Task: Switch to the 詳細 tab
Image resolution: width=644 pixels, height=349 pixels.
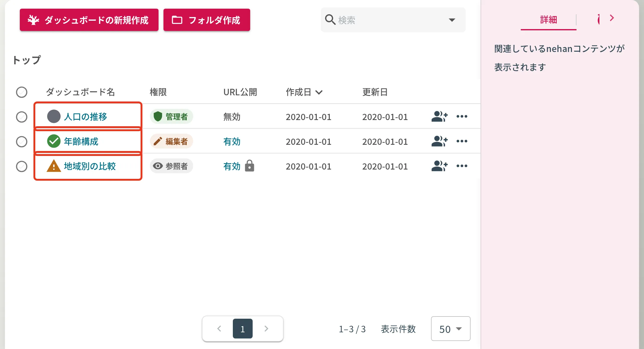Action: 548,20
